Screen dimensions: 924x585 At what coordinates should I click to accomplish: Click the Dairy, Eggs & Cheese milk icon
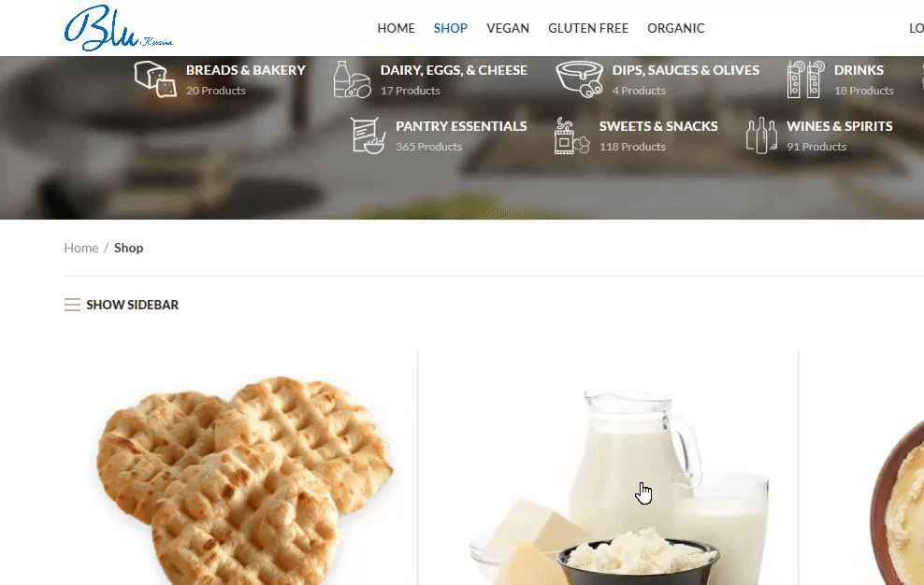[x=352, y=78]
